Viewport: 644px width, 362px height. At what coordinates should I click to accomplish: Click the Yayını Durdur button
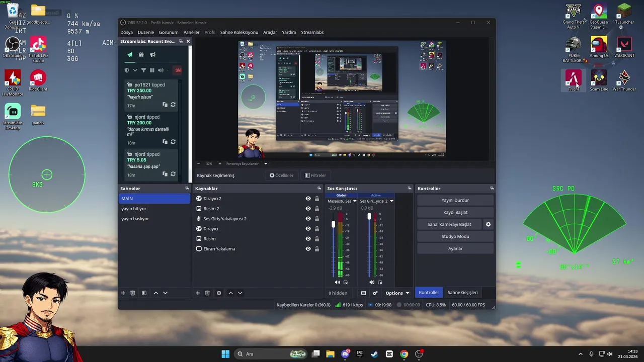(455, 200)
